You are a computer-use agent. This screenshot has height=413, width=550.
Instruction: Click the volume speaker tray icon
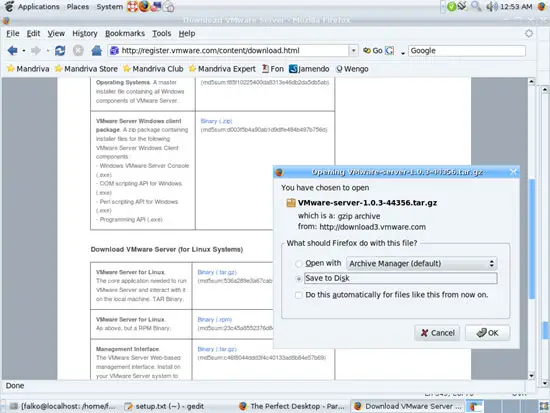tap(492, 7)
